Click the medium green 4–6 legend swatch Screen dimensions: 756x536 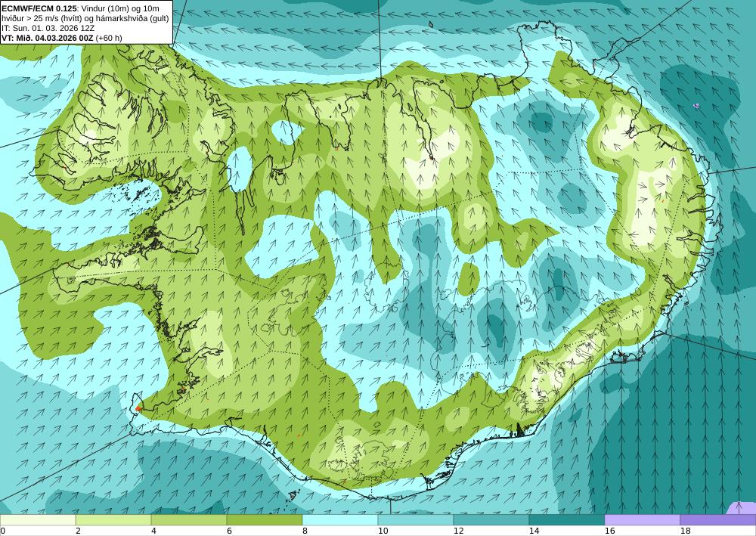point(189,520)
